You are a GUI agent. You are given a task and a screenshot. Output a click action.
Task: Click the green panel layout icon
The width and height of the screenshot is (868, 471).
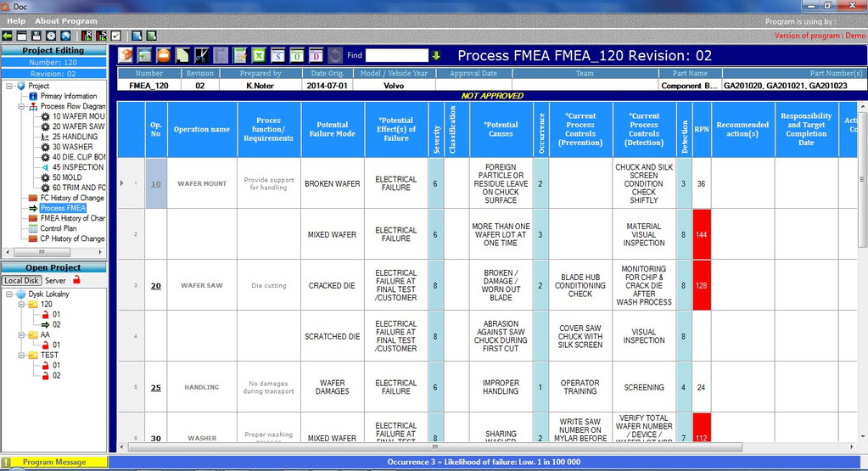coord(151,36)
